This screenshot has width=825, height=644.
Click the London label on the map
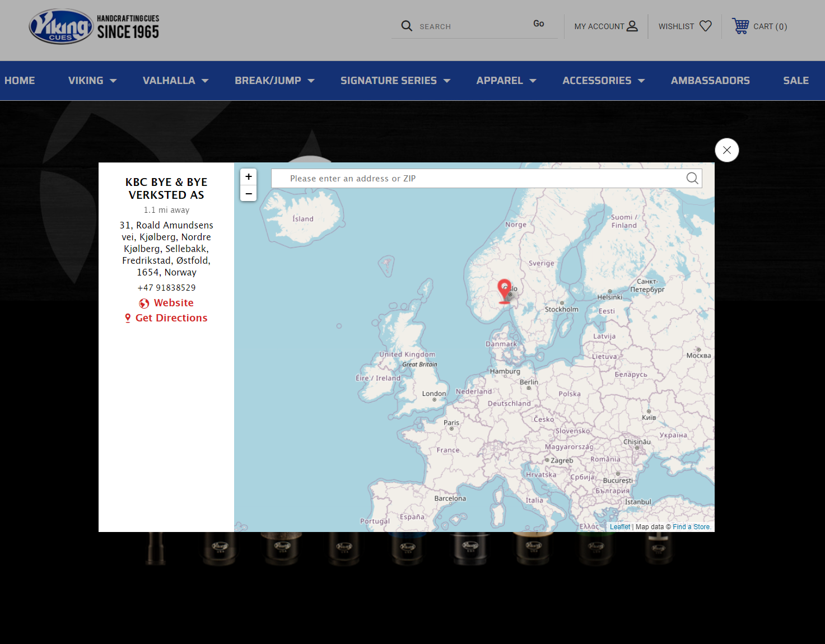[x=434, y=394]
